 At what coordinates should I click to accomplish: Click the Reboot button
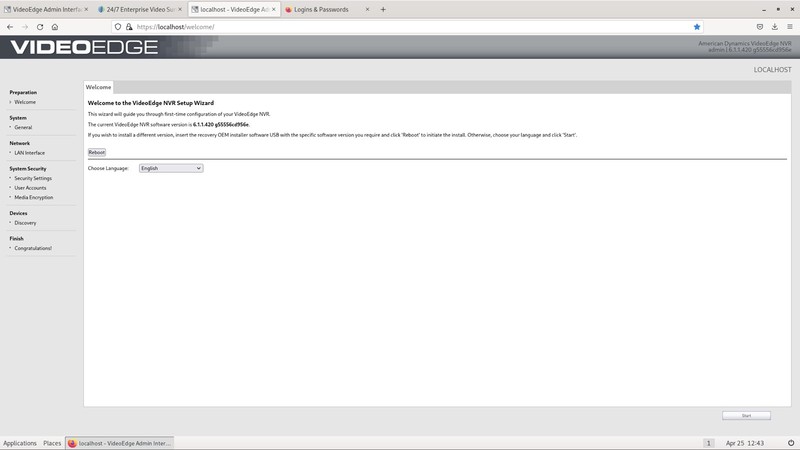96,153
